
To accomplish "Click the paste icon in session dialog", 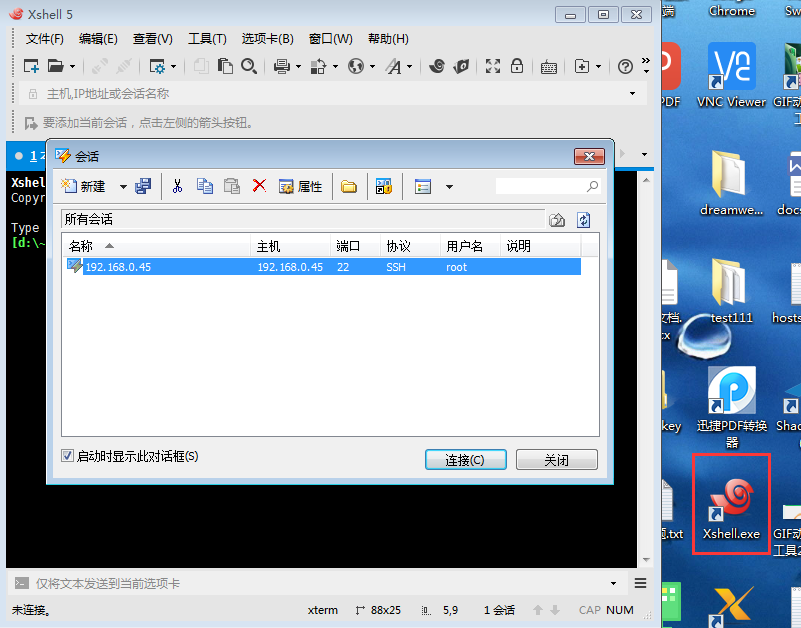I will pos(232,187).
